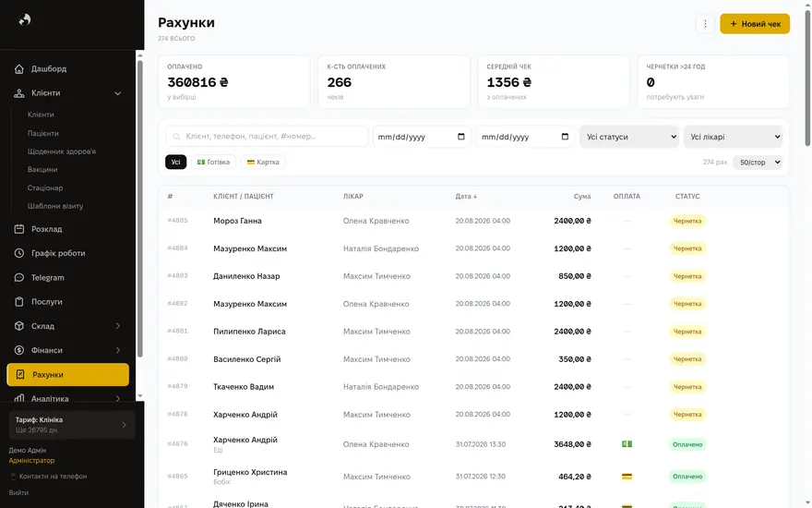Go to Рахунки in sidebar
This screenshot has height=508, width=812.
coord(68,375)
